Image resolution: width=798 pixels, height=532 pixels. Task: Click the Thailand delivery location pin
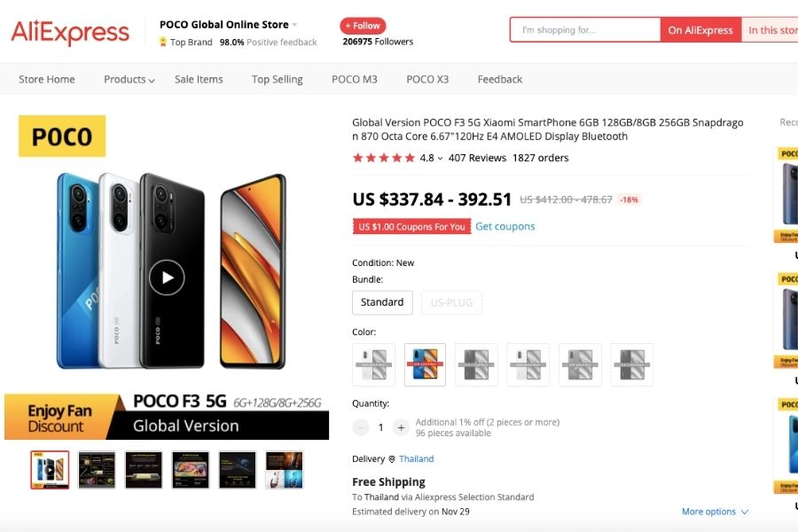point(392,459)
